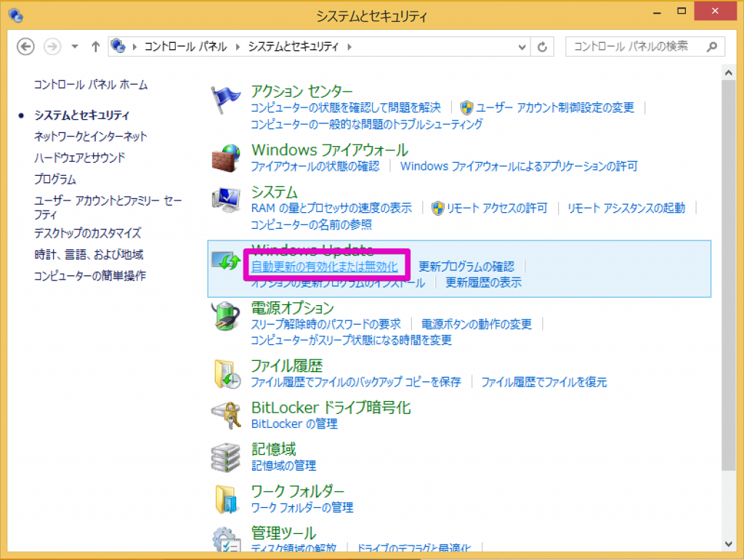Click the Work Folders folder icon
The height and width of the screenshot is (560, 744).
[226, 499]
